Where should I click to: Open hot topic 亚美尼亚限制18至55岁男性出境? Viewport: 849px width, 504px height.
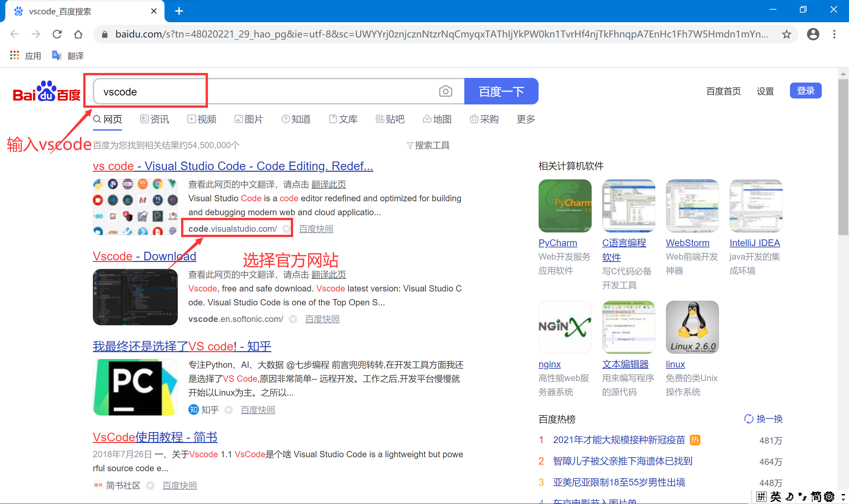coord(619,482)
